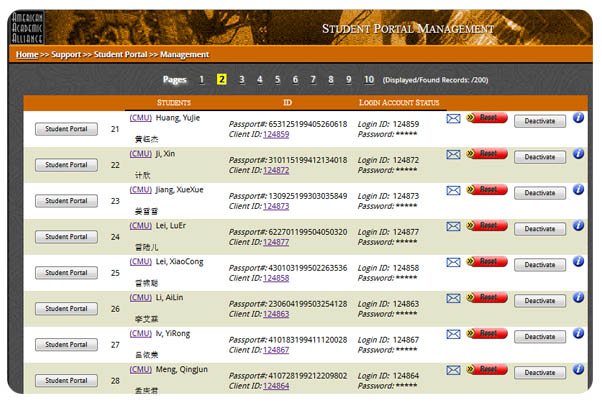This screenshot has height=402, width=602.
Task: Deactivate the account for Ji, Xin
Action: (540, 157)
